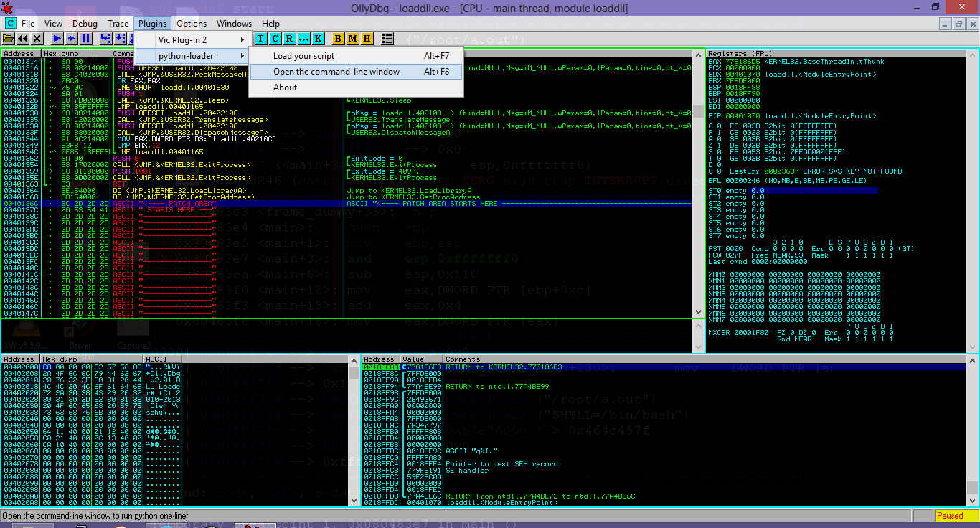Open Breakpoints window with B icon
Viewport: 980px width, 528px height.
point(338,38)
